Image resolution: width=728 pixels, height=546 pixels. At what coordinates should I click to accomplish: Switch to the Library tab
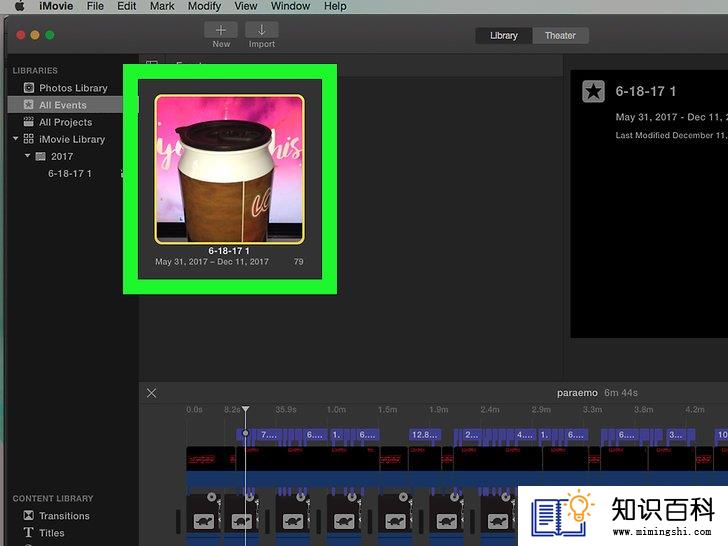pyautogui.click(x=504, y=36)
